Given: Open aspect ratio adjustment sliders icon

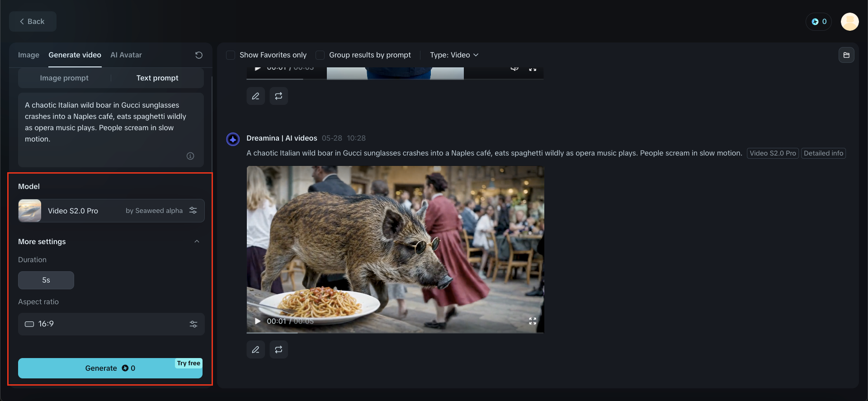Looking at the screenshot, I should point(193,324).
